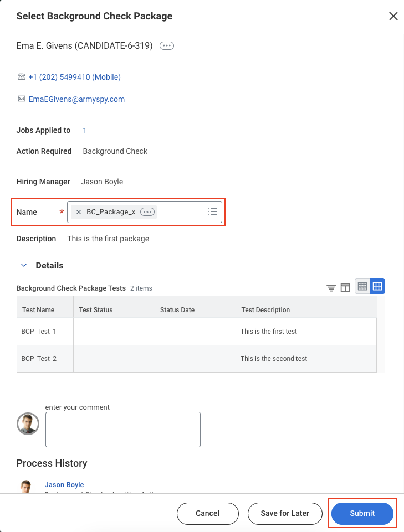This screenshot has width=404, height=532.
Task: Click 'This is the first test' cell
Action: click(306, 332)
